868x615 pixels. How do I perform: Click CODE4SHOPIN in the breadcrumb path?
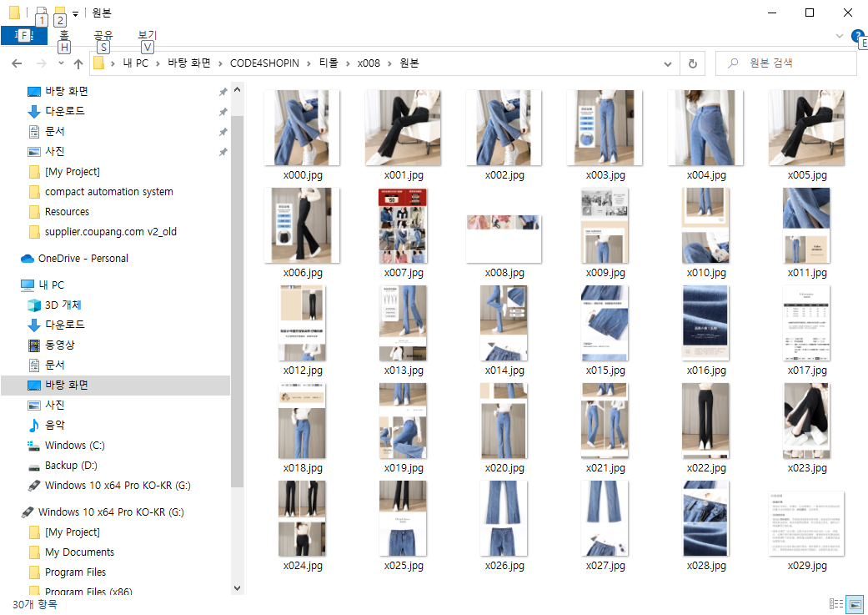[x=264, y=63]
